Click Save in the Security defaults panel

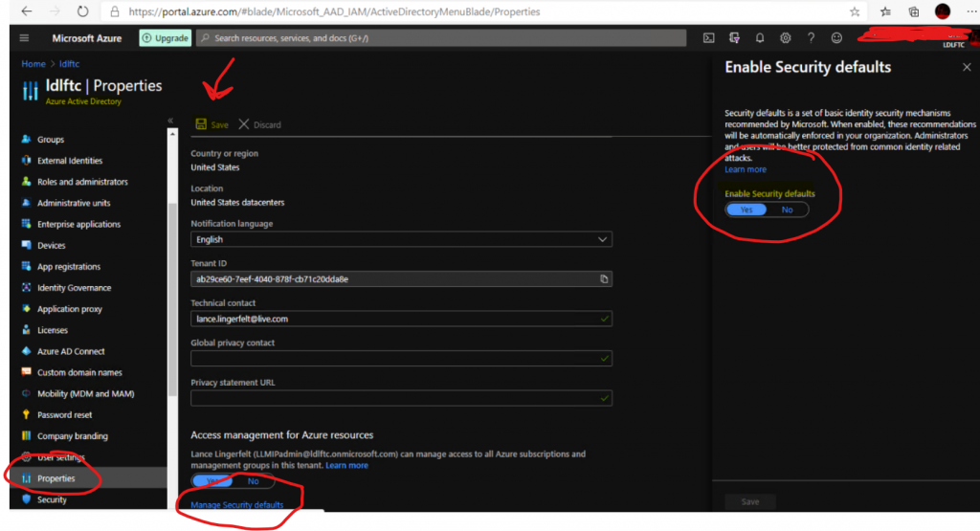[750, 501]
